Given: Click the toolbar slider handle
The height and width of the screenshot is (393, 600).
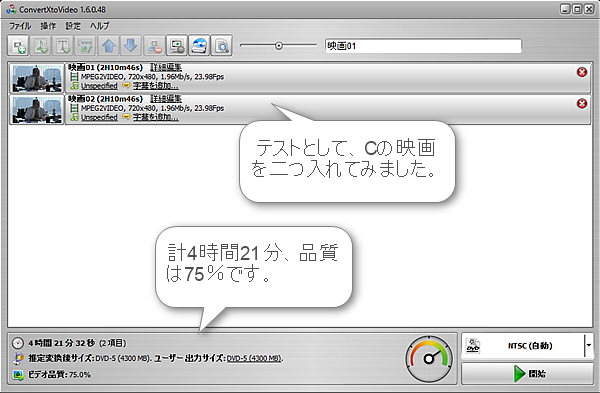Looking at the screenshot, I should pos(279,46).
